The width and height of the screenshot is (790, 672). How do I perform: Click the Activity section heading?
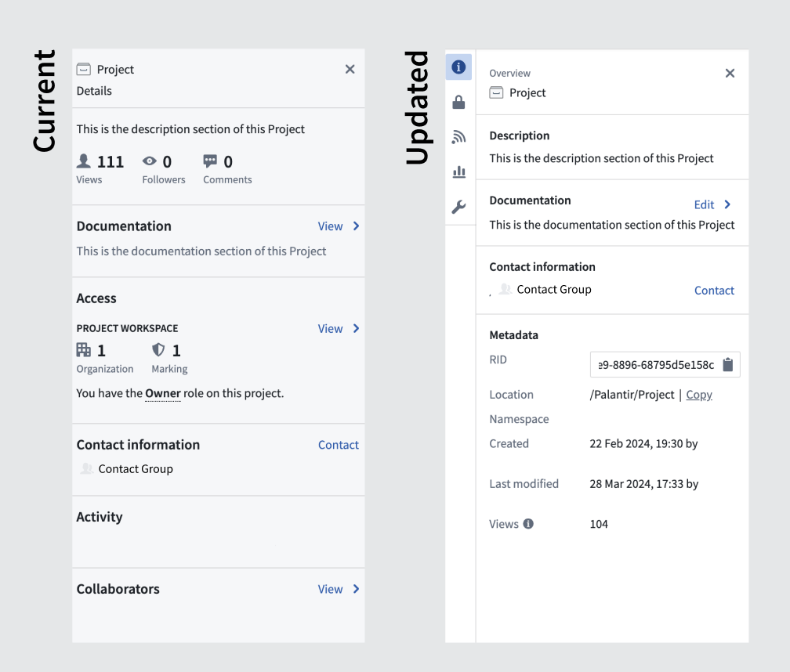click(100, 517)
